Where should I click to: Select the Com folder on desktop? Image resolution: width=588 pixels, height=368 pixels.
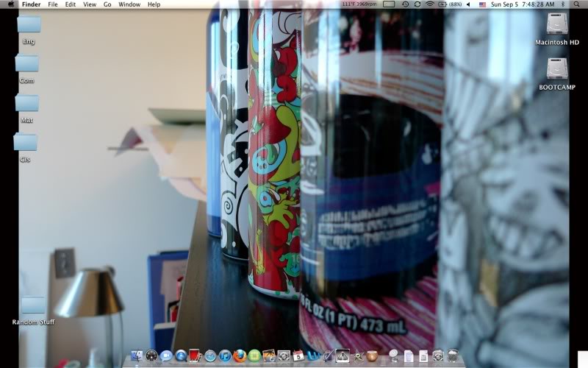point(26,63)
